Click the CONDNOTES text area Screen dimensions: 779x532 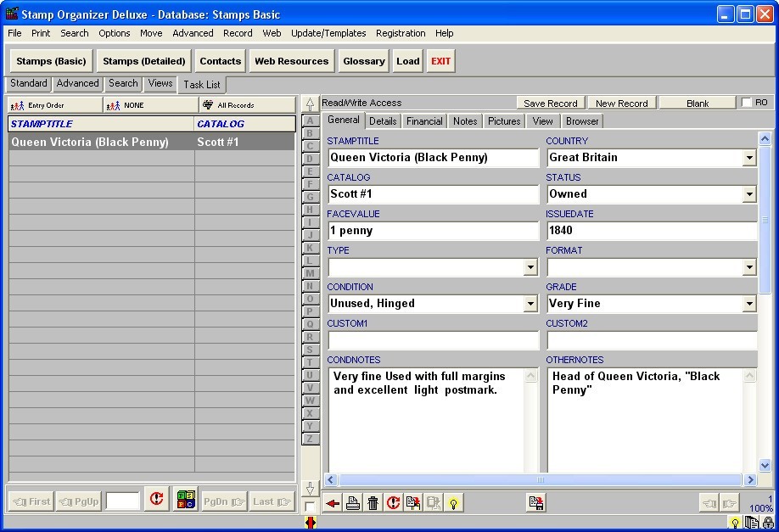click(427, 420)
